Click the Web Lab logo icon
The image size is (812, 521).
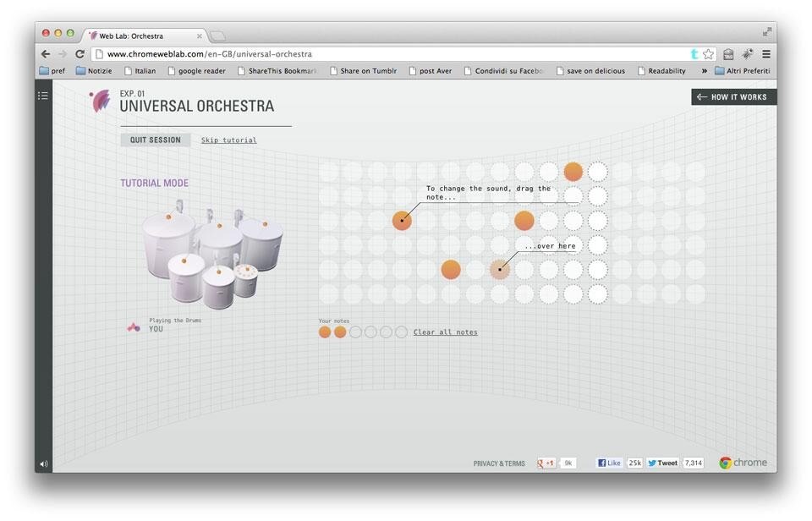tap(100, 101)
